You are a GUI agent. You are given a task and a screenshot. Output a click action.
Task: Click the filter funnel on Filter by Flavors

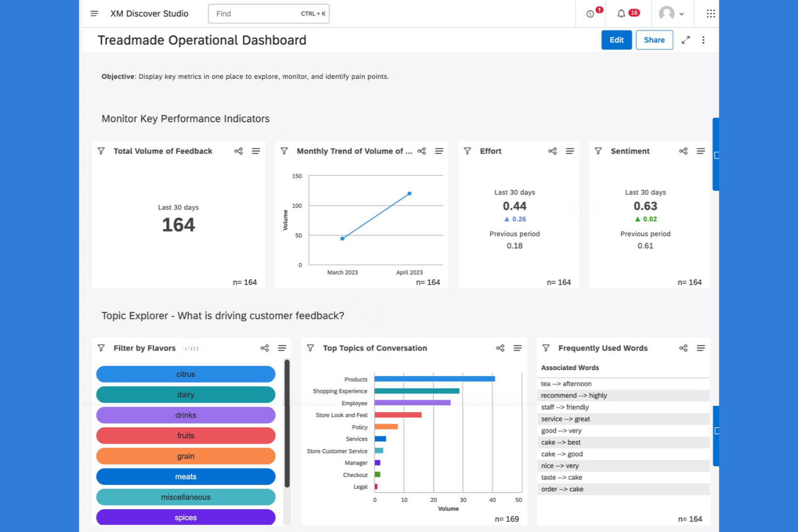(101, 348)
